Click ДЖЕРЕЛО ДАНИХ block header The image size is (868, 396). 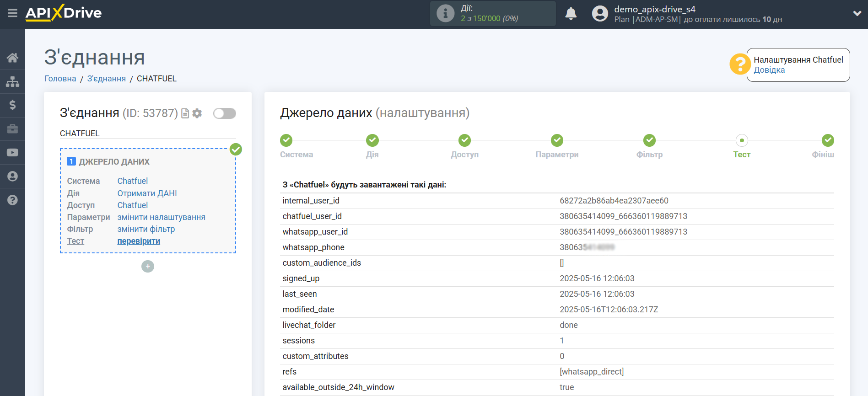114,162
